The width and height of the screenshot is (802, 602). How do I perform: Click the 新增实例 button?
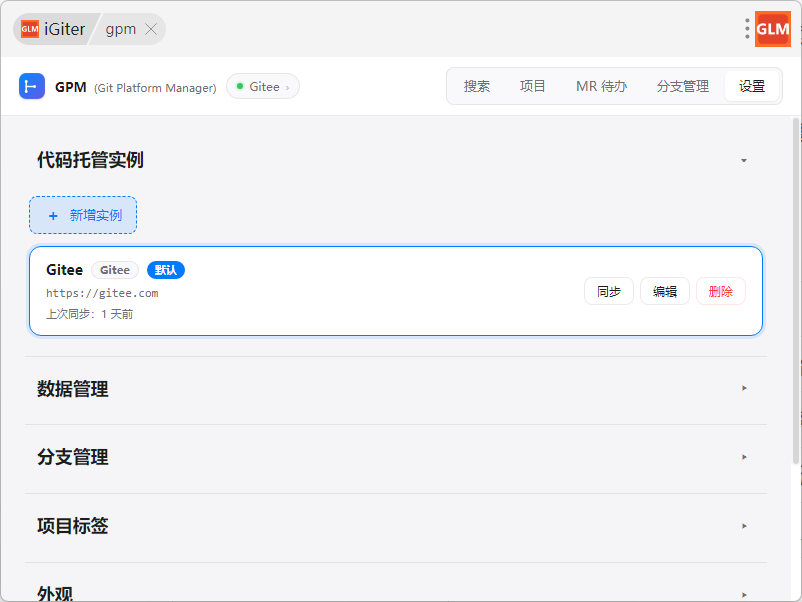coord(83,215)
